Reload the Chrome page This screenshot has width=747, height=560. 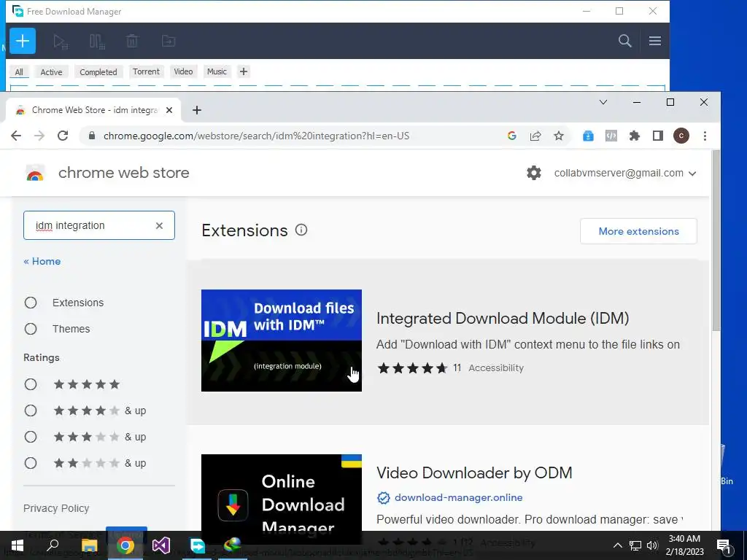click(63, 136)
